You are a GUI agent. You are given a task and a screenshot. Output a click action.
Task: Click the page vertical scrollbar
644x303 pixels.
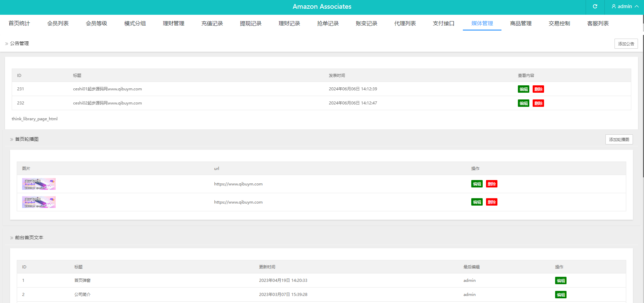point(643,101)
